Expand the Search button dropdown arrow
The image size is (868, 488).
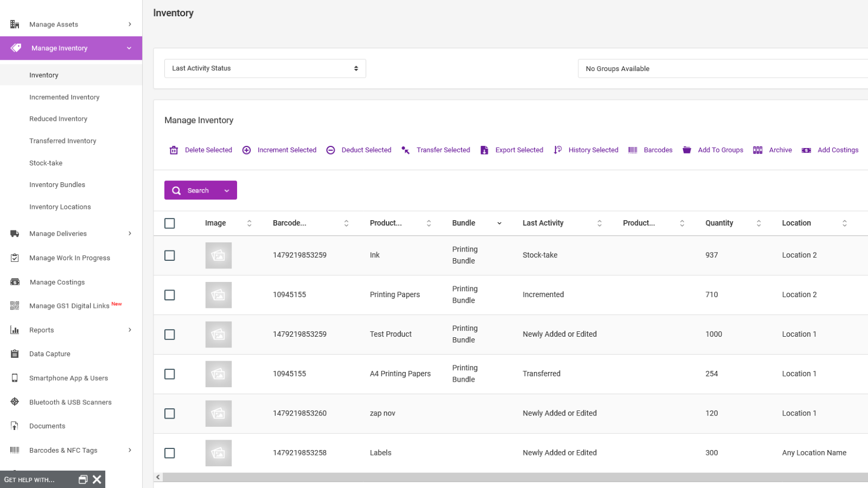click(227, 190)
